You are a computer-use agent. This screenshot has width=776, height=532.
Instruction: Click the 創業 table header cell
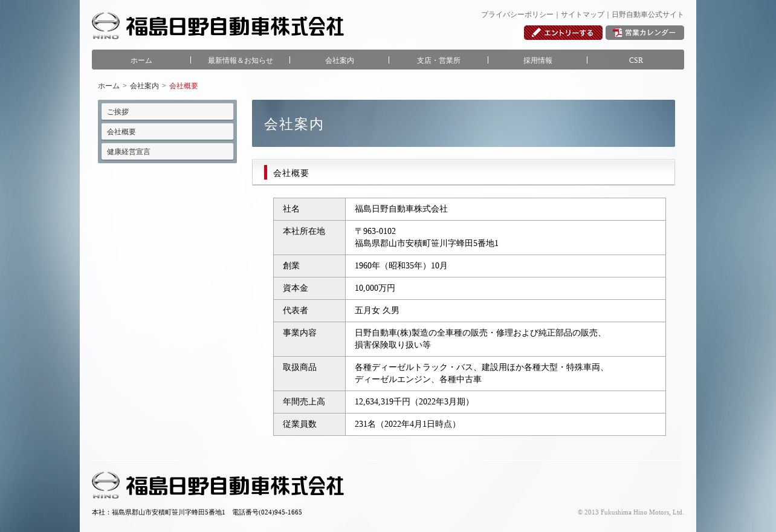tap(309, 266)
